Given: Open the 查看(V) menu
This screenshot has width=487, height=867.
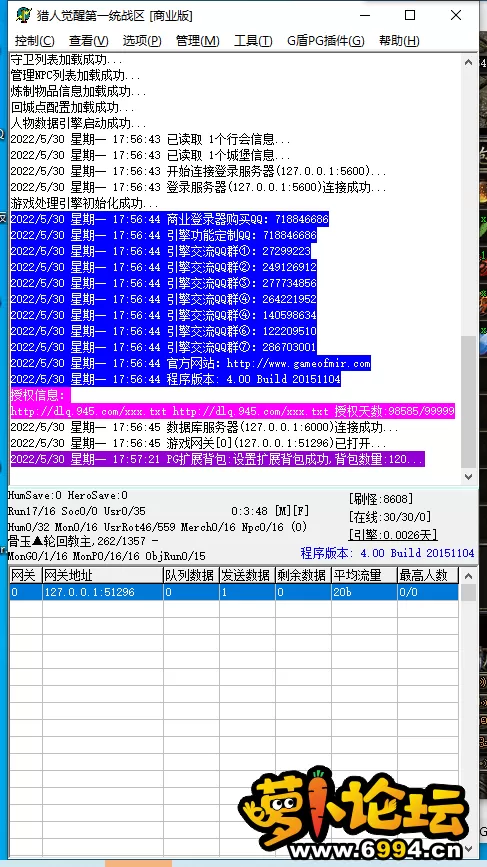Looking at the screenshot, I should tap(88, 40).
